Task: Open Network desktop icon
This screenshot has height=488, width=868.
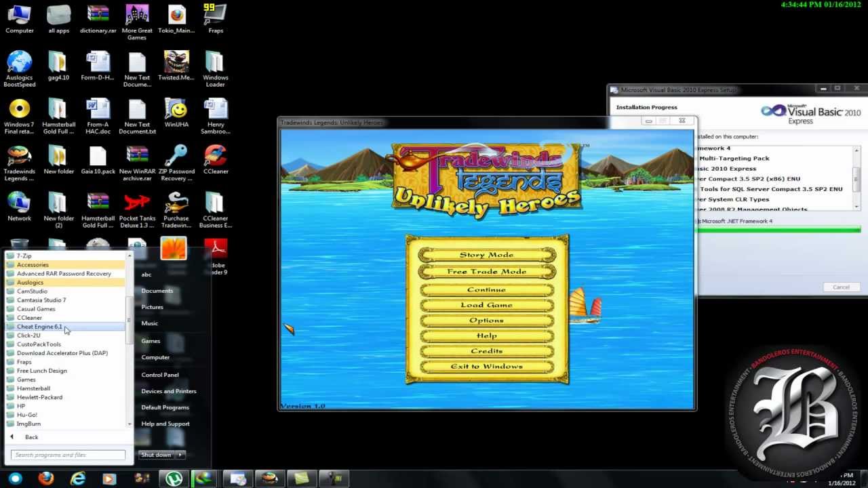Action: pyautogui.click(x=19, y=206)
